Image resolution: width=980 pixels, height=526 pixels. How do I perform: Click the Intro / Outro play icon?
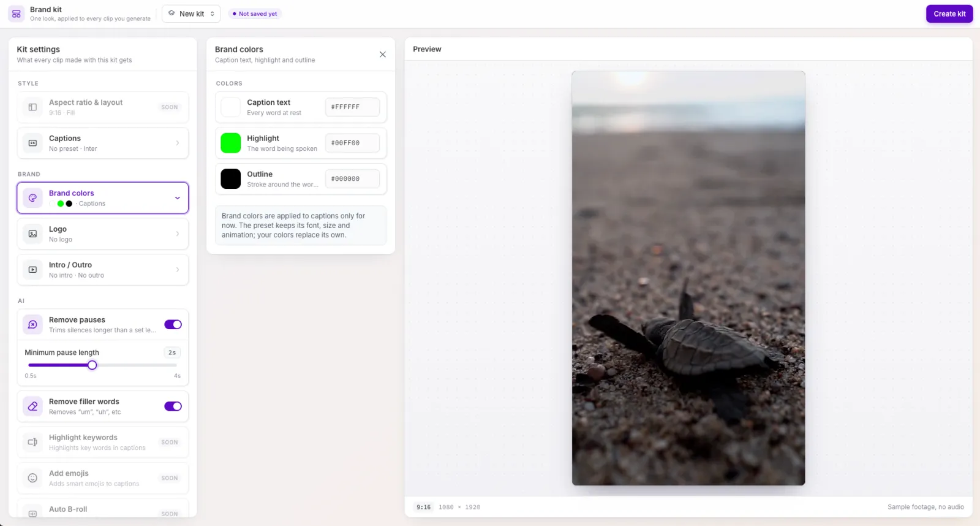tap(32, 270)
